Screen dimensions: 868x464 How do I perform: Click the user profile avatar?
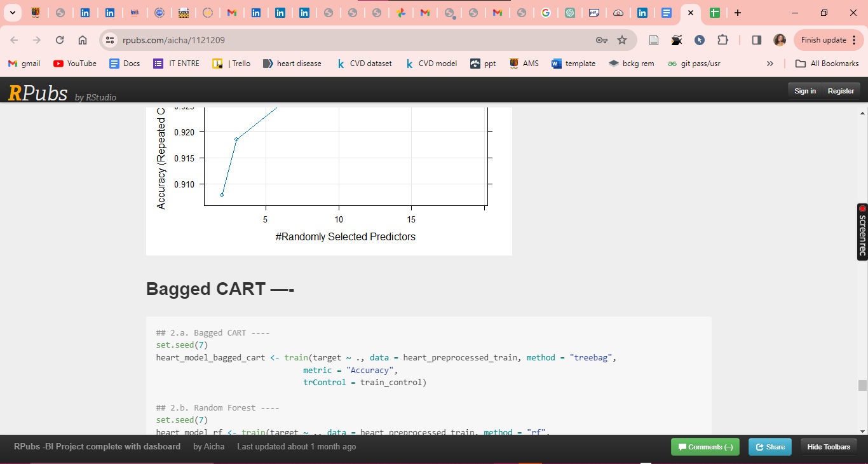[x=779, y=40]
